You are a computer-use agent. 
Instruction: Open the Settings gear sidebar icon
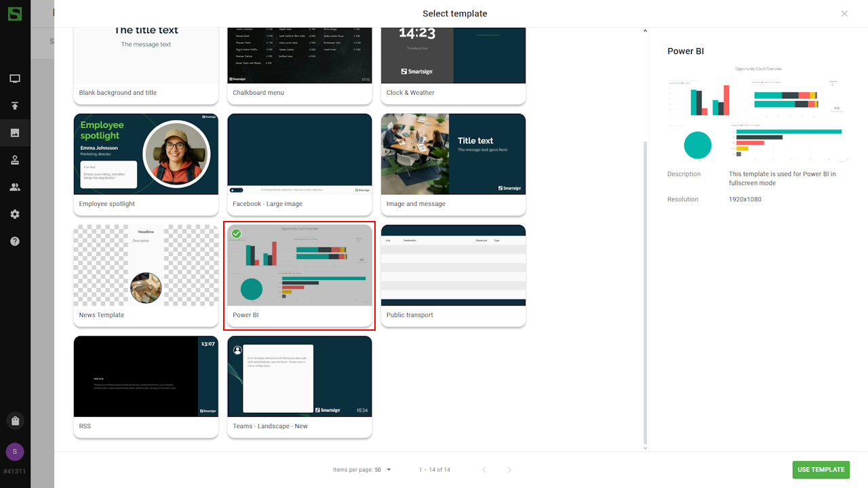coord(15,214)
